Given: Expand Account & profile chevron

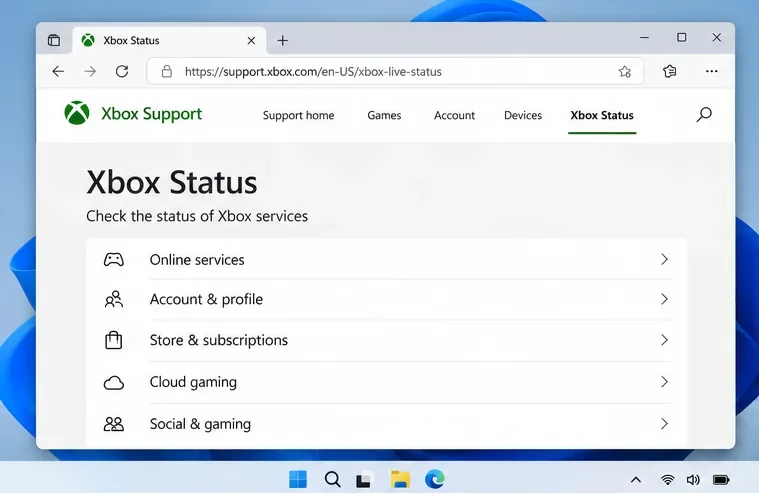Looking at the screenshot, I should pos(664,299).
